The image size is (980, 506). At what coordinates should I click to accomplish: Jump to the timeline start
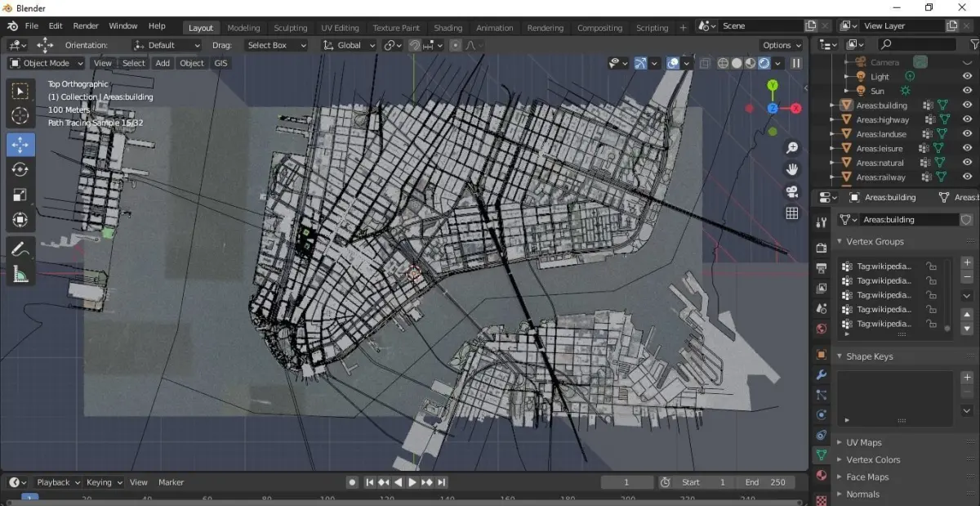point(370,482)
